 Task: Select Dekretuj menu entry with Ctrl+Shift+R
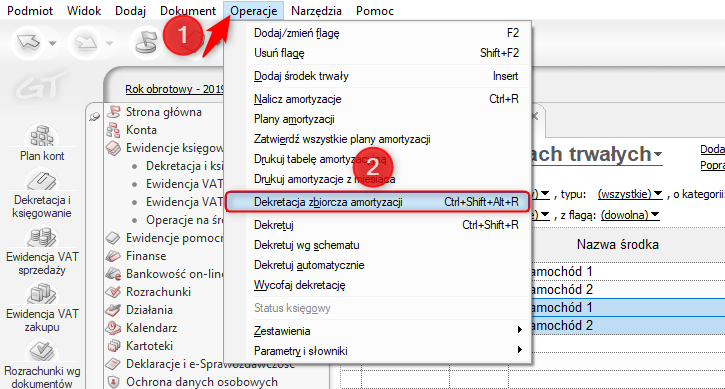378,225
